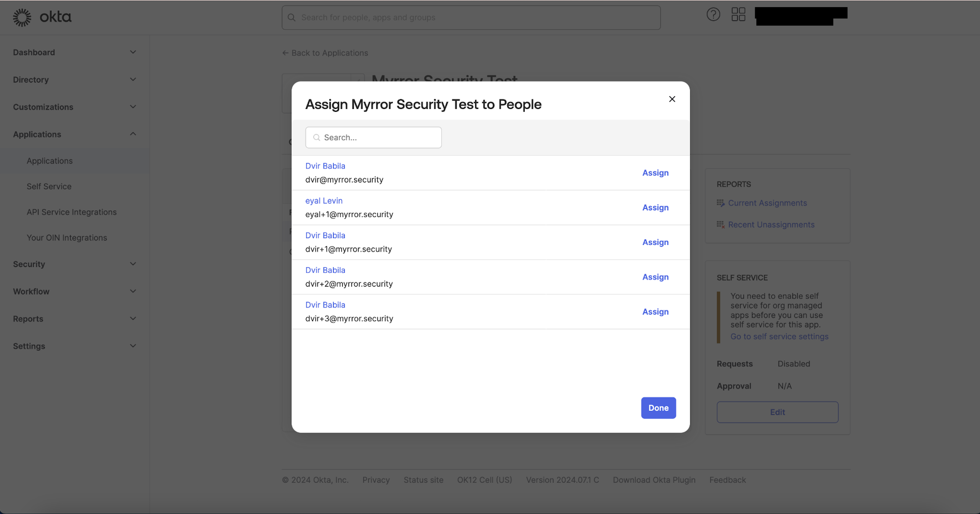Open Dvir Babila profile above dvir@myrror.security
The image size is (980, 514).
click(x=325, y=166)
